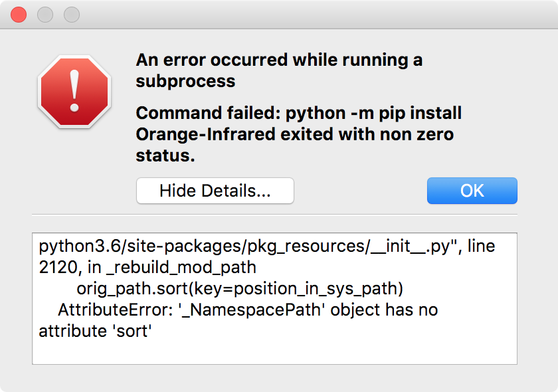
Task: Click the red close button in titlebar
Action: [x=19, y=14]
